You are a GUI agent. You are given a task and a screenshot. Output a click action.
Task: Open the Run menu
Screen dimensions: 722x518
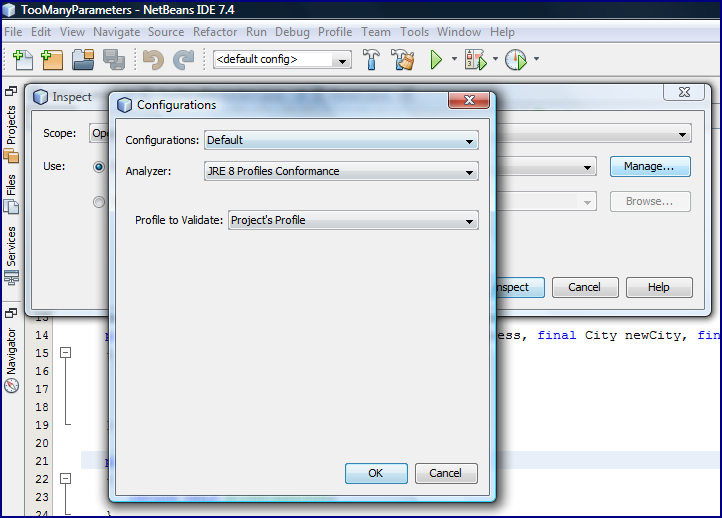coord(256,32)
